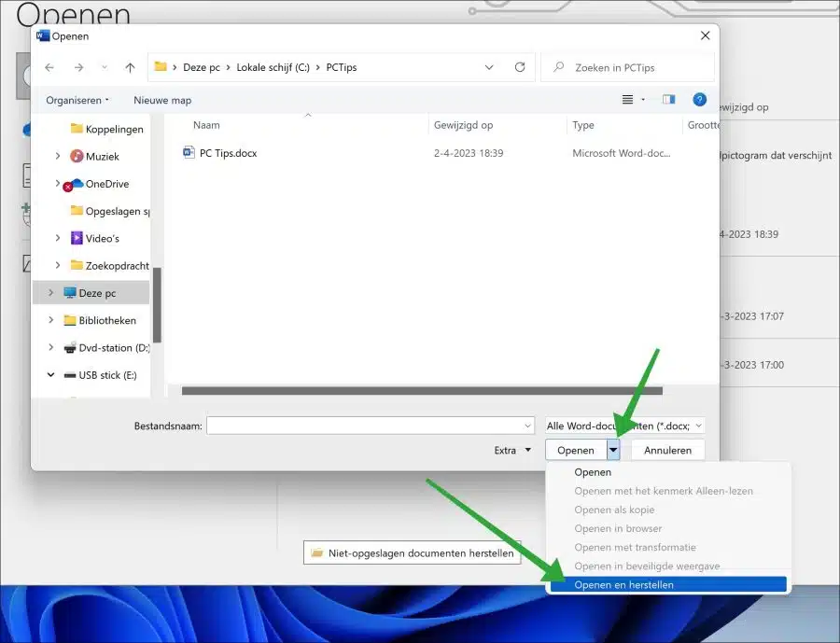Click 'PCTips' in the breadcrumb path
The width and height of the screenshot is (840, 643).
pyautogui.click(x=342, y=67)
